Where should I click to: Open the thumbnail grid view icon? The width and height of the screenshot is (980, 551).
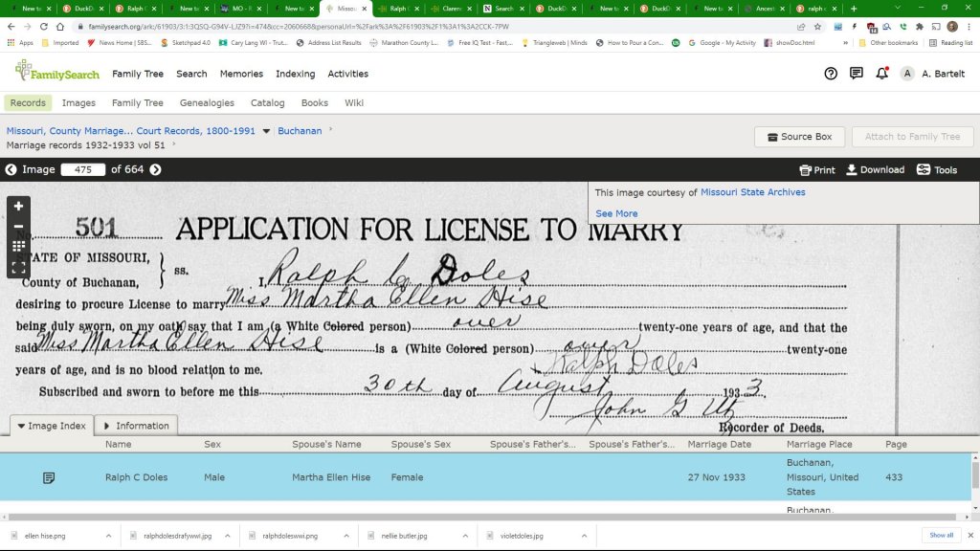click(18, 247)
